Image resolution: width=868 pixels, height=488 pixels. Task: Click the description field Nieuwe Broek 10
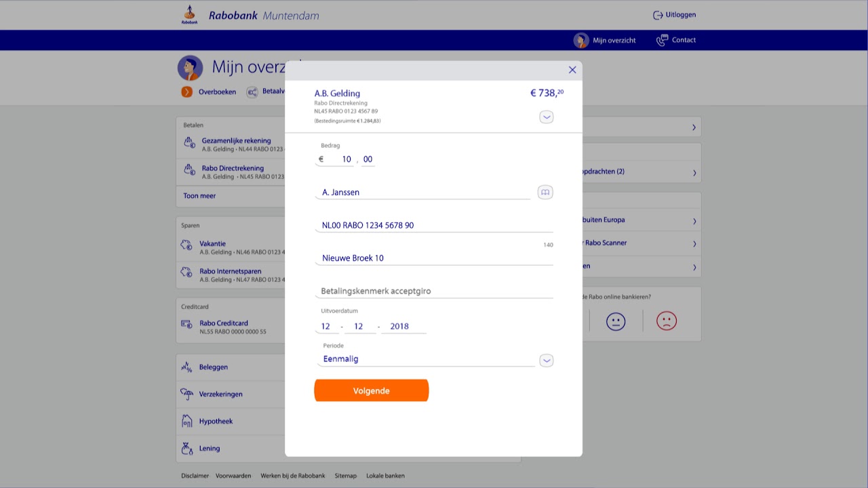tap(434, 258)
